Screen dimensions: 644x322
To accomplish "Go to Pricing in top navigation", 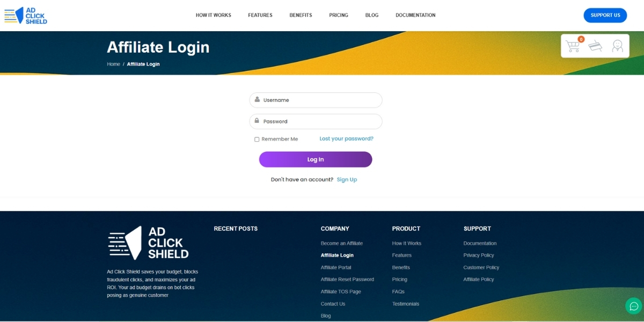I will (x=339, y=15).
